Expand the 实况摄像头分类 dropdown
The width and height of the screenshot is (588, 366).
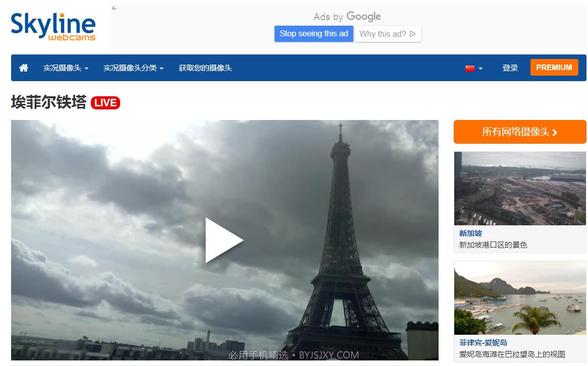(x=132, y=68)
